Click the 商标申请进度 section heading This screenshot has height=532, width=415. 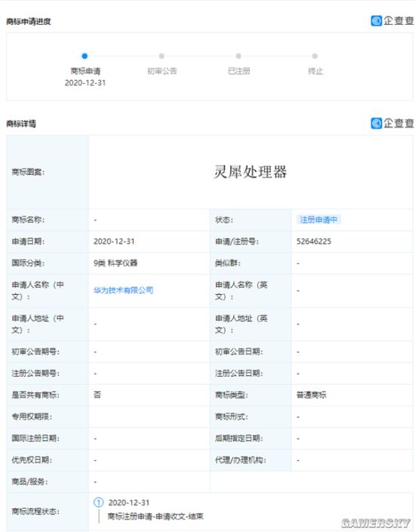click(29, 21)
